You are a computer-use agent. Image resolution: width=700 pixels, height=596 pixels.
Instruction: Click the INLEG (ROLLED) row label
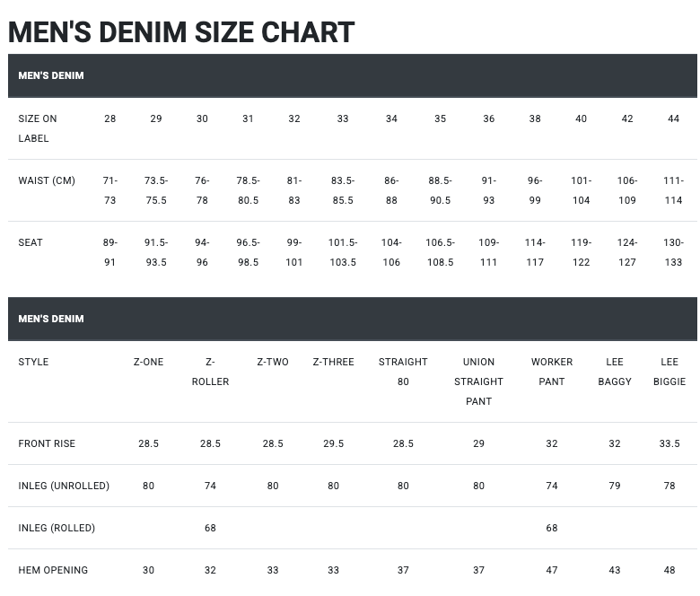(x=57, y=528)
